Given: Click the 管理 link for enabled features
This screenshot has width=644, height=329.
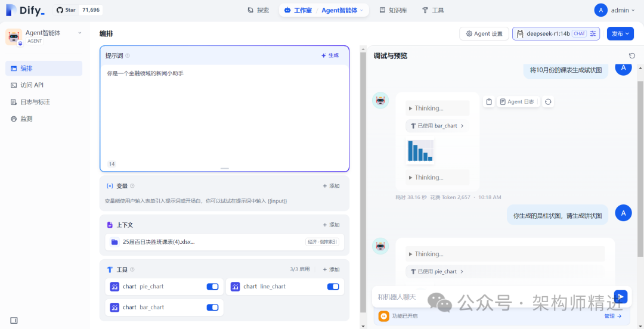Looking at the screenshot, I should coord(613,316).
